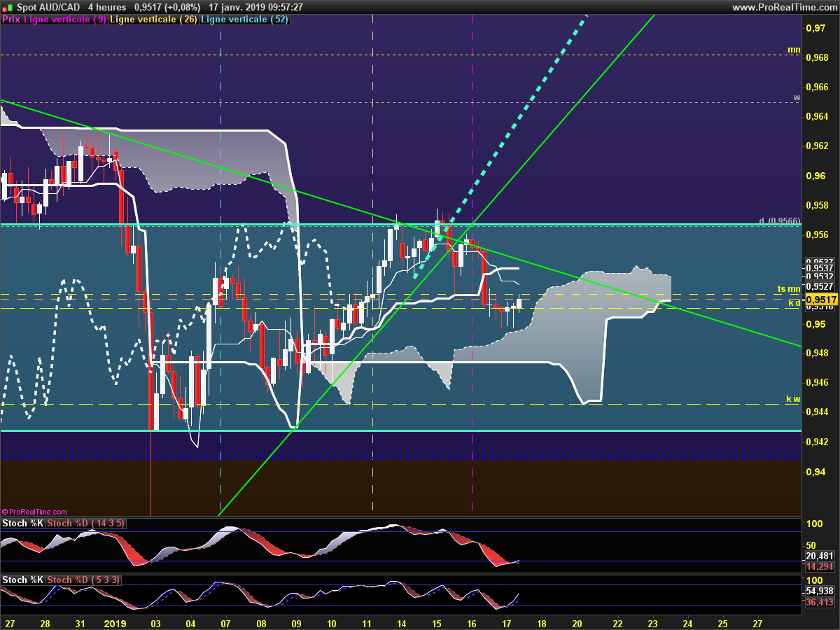Click Stoch %K label in lower stochastic panel
This screenshot has width=840, height=630.
tap(23, 580)
